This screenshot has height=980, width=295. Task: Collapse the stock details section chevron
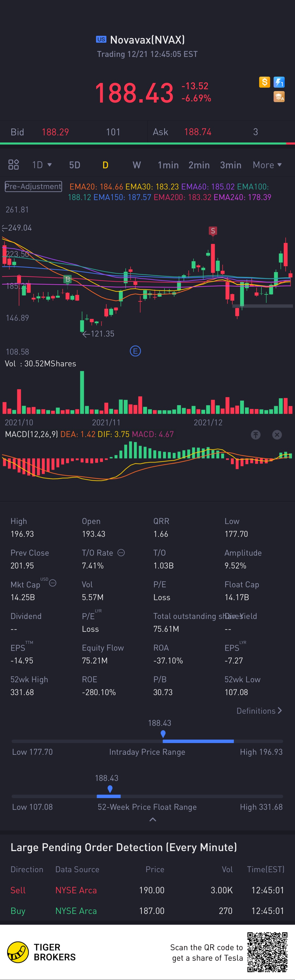pos(152,820)
